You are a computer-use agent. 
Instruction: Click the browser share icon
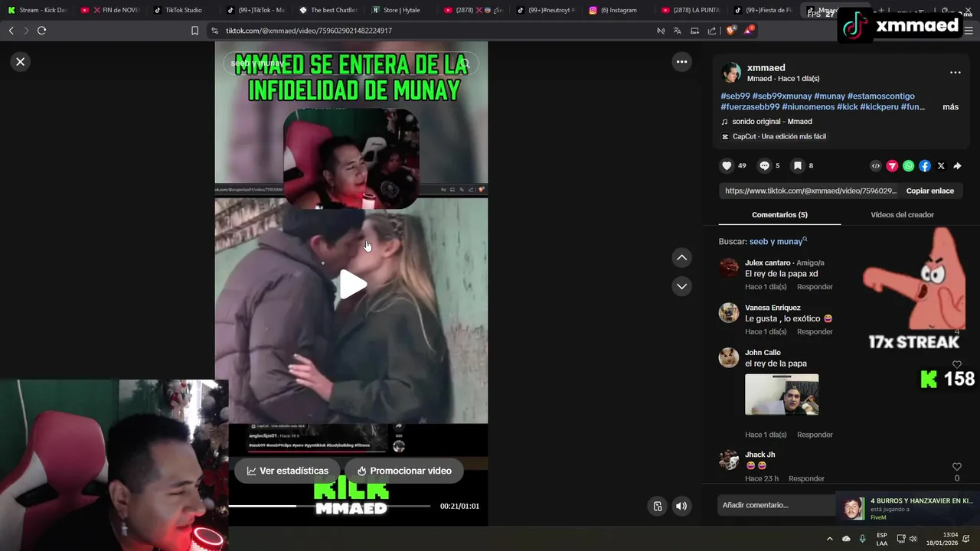click(712, 31)
